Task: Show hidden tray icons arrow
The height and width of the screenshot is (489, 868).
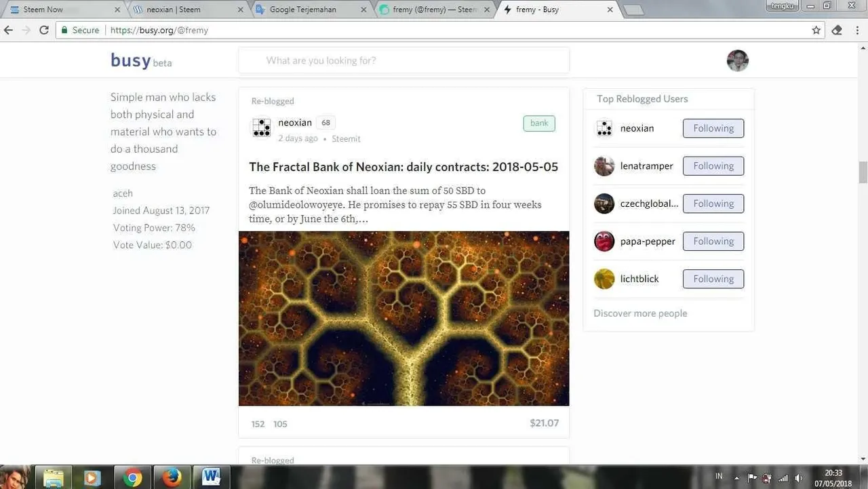Action: tap(736, 477)
